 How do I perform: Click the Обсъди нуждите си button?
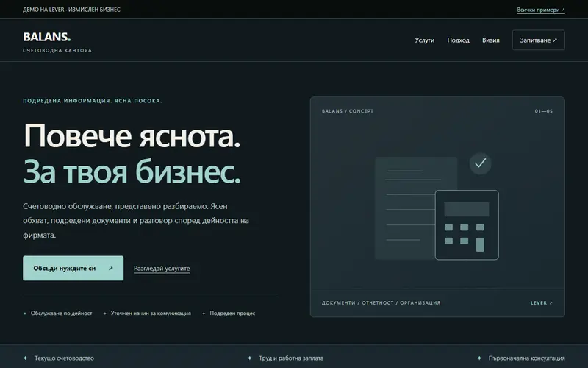coord(73,268)
